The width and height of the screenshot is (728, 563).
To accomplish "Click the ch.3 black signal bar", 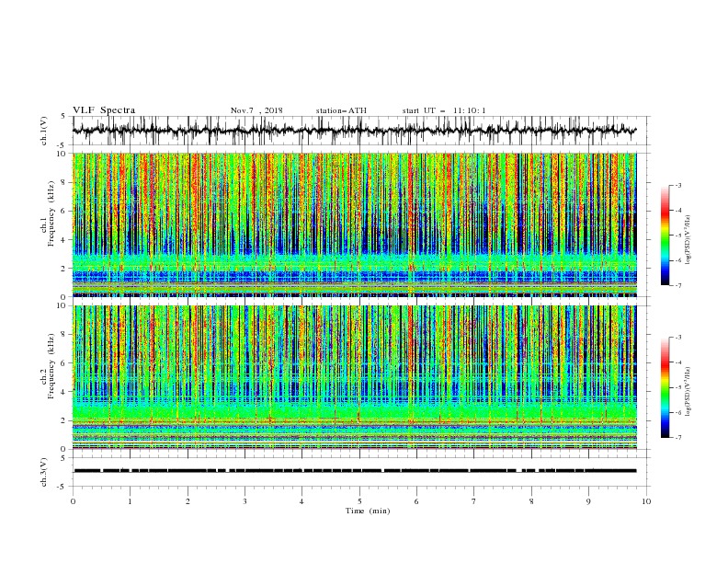I will tap(354, 471).
